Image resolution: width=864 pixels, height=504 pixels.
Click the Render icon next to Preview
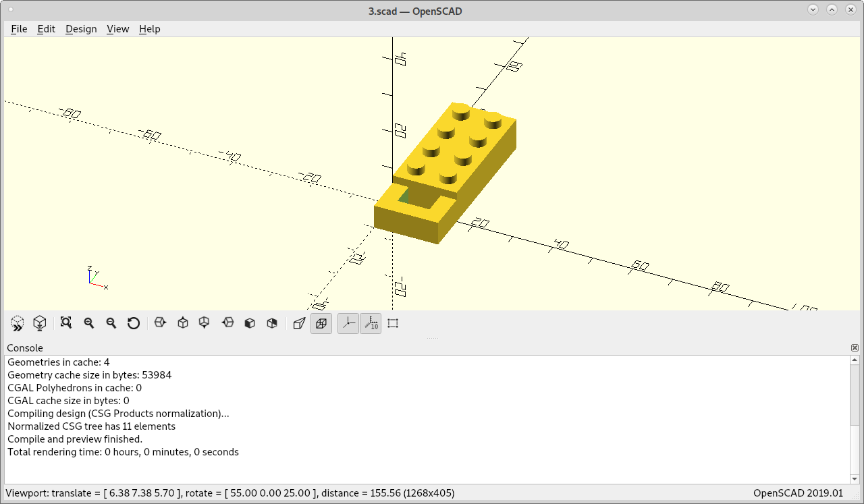40,323
